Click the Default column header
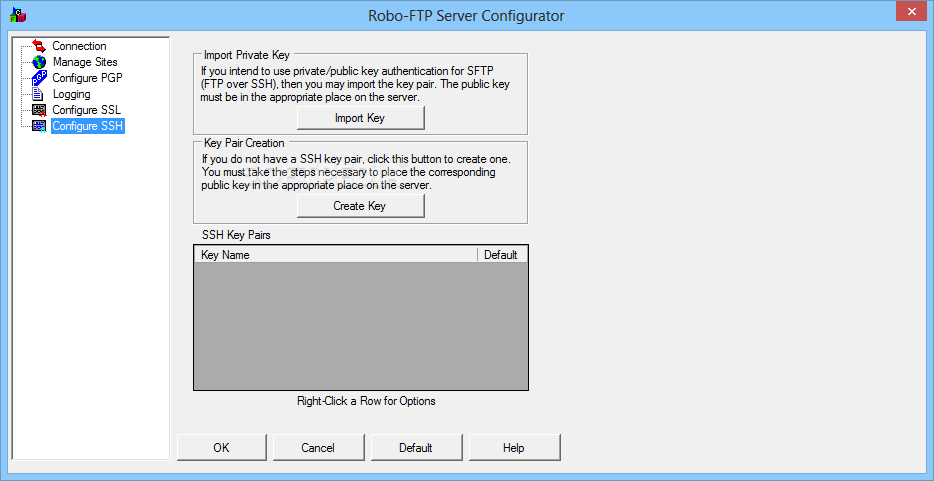The height and width of the screenshot is (481, 934). pyautogui.click(x=502, y=255)
